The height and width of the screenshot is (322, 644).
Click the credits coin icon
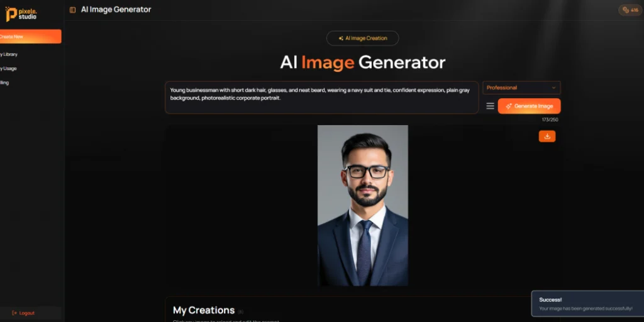[626, 10]
